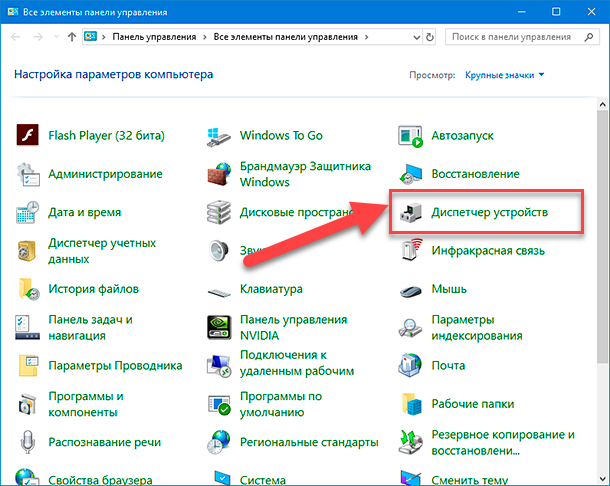610x486 pixels.
Task: Expand the address bar history dropdown
Action: click(x=416, y=37)
